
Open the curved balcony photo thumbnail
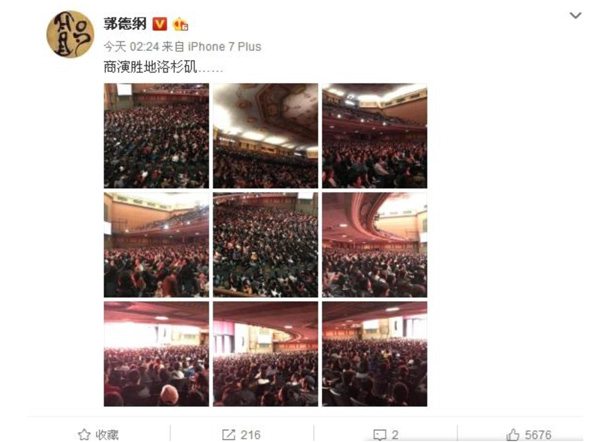375,245
